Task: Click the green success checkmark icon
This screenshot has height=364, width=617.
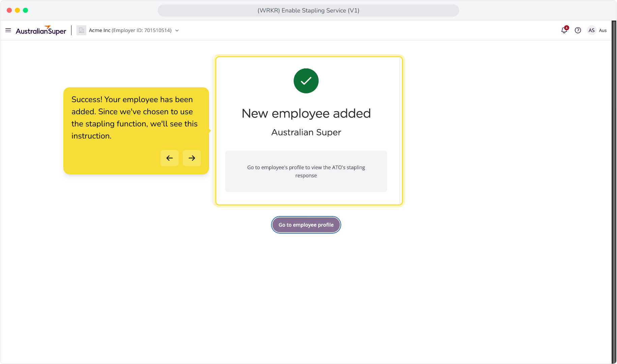Action: click(306, 81)
